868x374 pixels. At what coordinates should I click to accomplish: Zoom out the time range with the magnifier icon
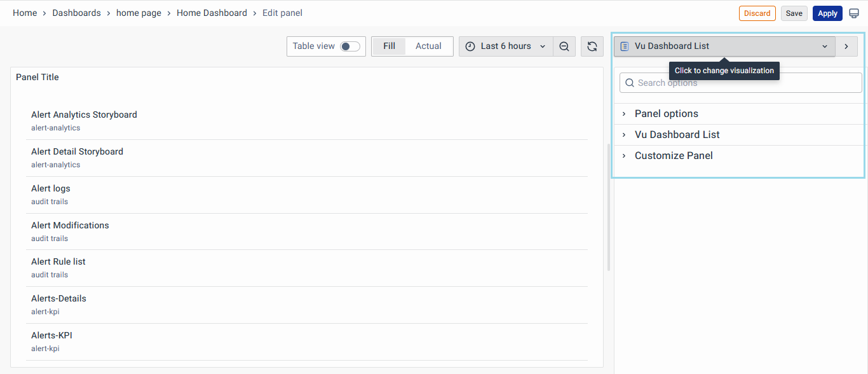564,46
